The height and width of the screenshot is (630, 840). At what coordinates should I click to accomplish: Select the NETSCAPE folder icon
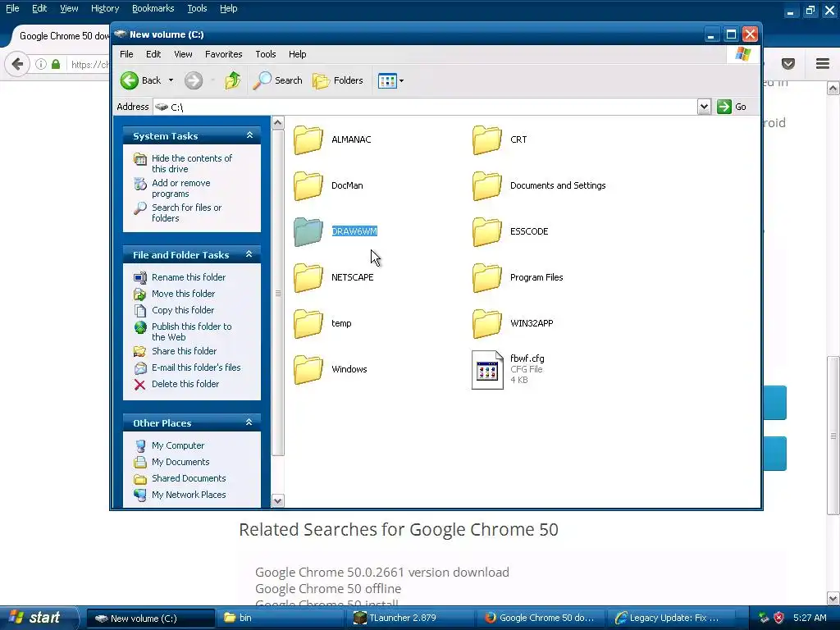point(308,278)
